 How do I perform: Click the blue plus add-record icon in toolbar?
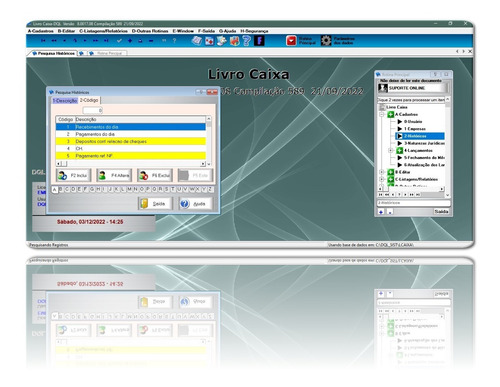[x=130, y=41]
